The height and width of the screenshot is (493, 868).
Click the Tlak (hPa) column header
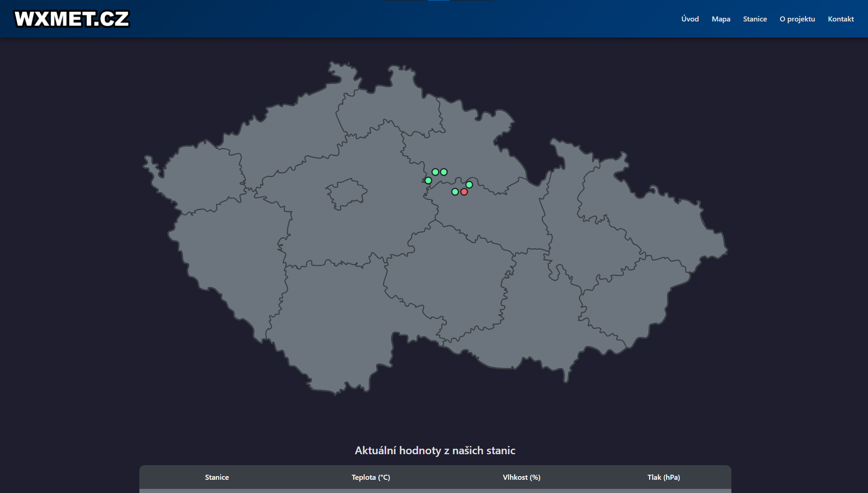click(x=663, y=477)
